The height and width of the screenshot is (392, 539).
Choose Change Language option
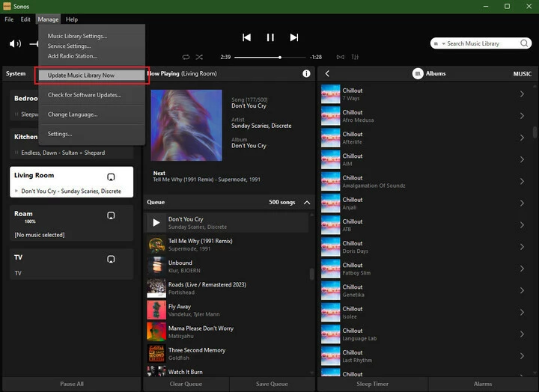coord(73,114)
